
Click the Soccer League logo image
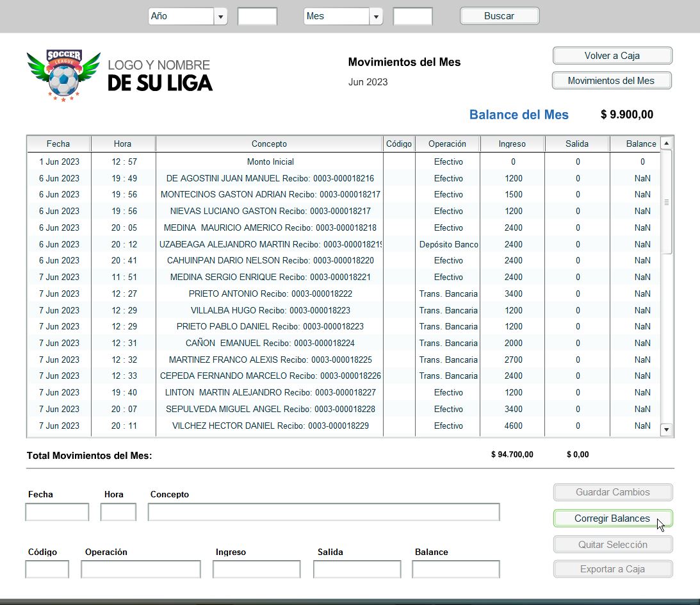pyautogui.click(x=63, y=75)
